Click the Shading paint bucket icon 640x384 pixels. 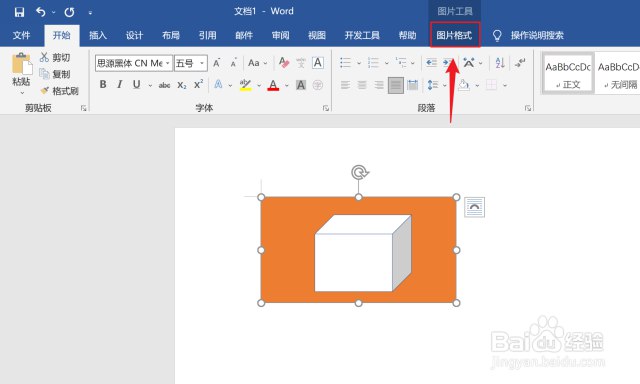tap(464, 85)
